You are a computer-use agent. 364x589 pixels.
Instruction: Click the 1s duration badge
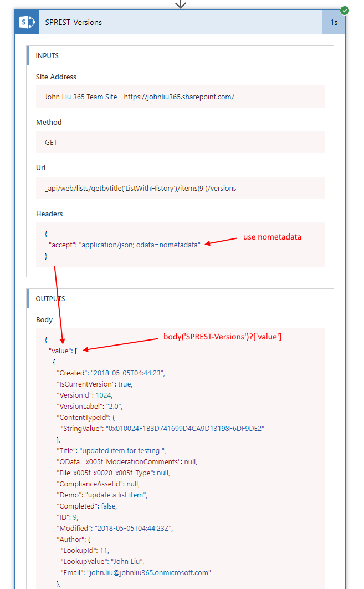(x=334, y=23)
